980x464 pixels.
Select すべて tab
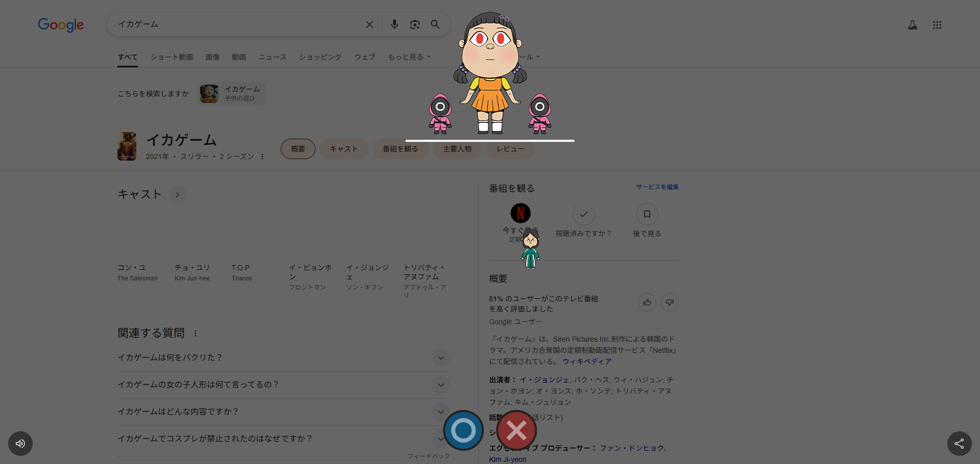point(128,57)
